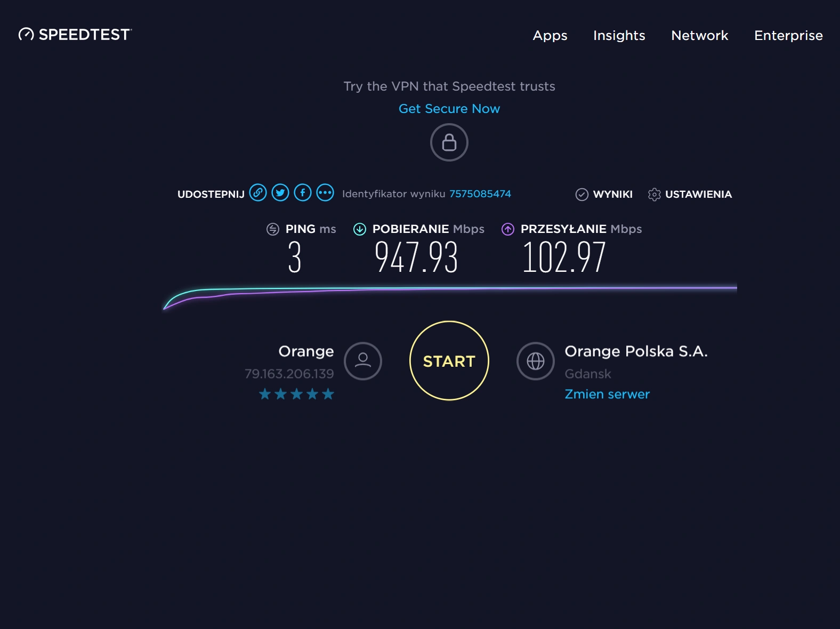Go to Network page
Image resolution: width=840 pixels, height=629 pixels.
(699, 36)
